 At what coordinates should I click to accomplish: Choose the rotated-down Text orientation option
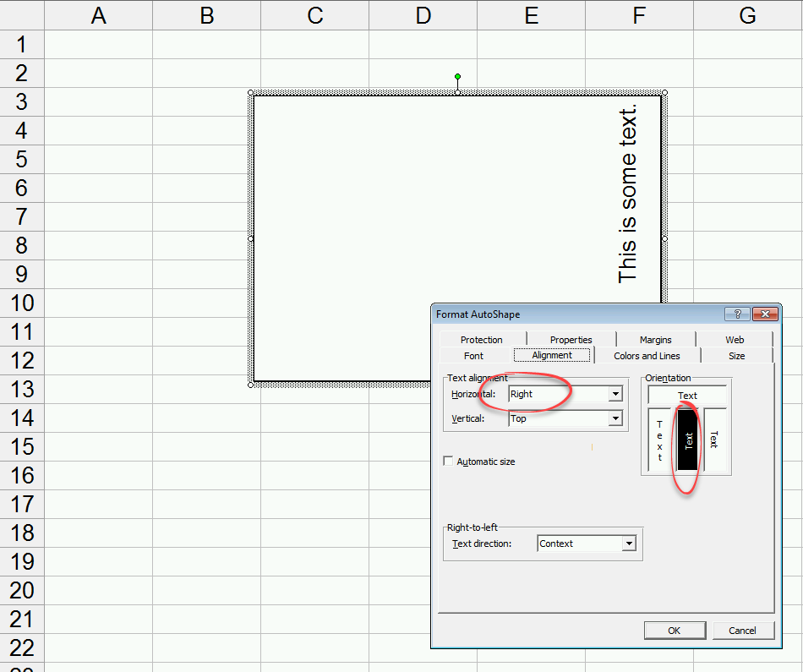tap(715, 440)
